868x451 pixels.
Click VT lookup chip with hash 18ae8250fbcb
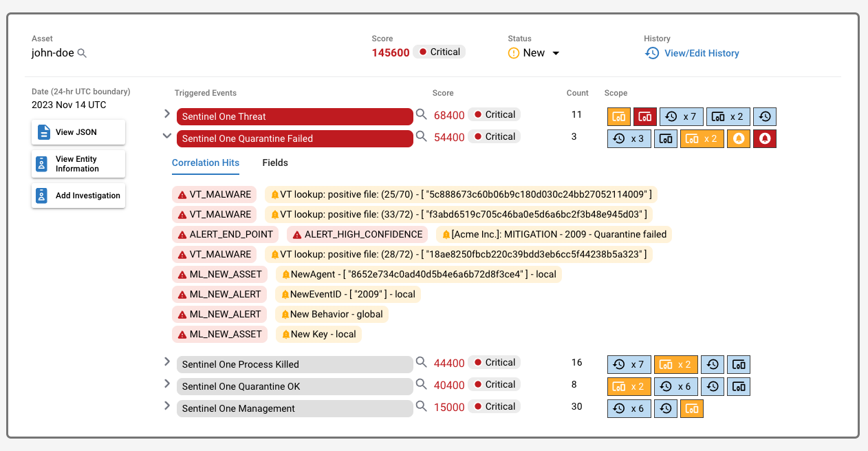click(459, 254)
